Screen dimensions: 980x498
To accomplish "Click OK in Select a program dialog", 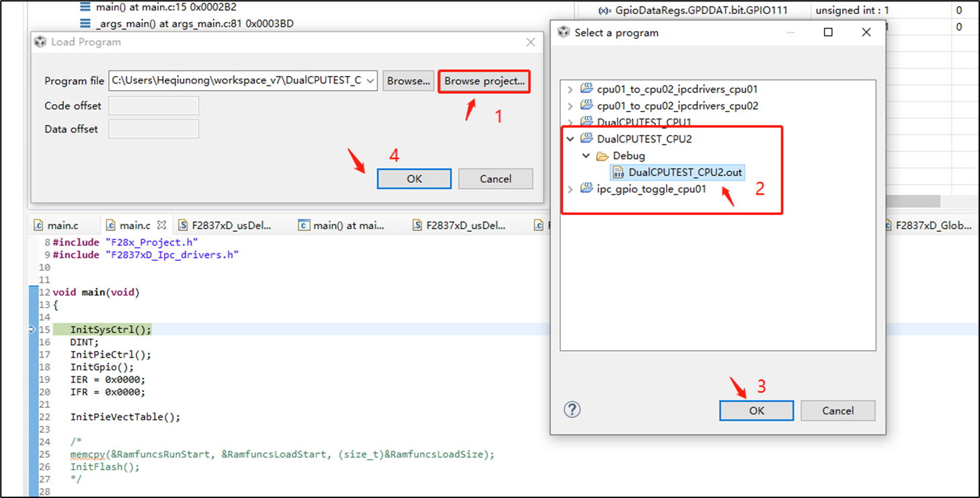I will point(756,411).
